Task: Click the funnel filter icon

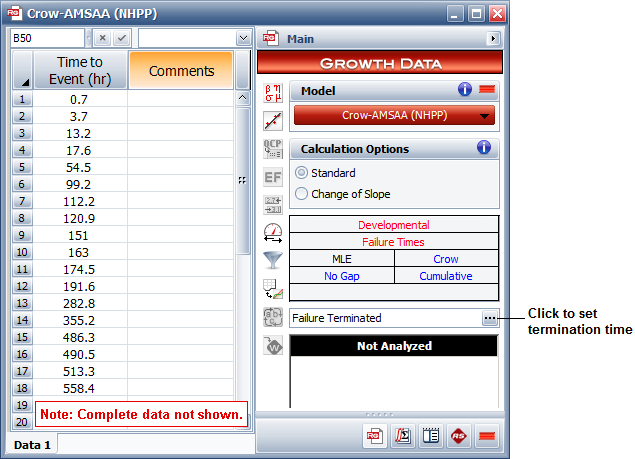Action: [x=273, y=260]
